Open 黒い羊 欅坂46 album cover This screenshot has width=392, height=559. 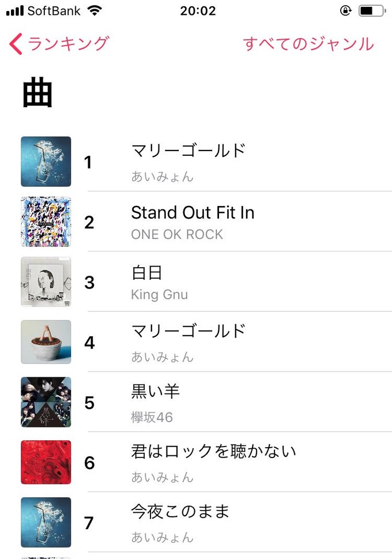click(46, 402)
